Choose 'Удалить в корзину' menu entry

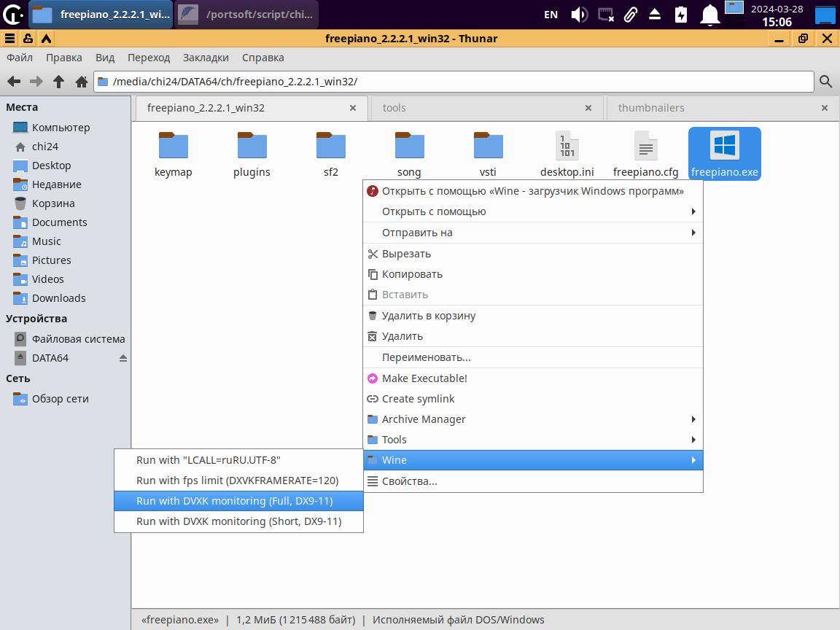(x=533, y=316)
